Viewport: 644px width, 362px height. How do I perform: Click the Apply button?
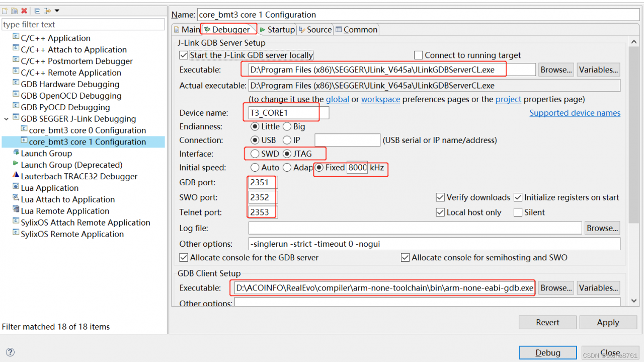(608, 322)
